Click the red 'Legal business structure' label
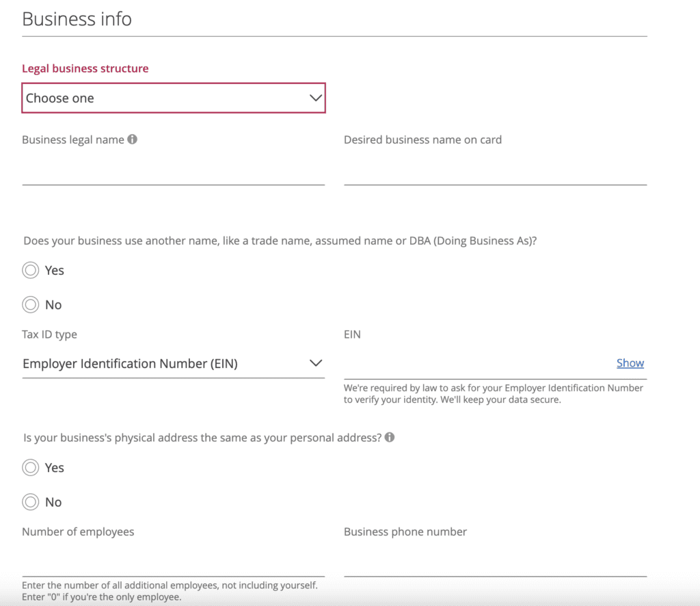The height and width of the screenshot is (606, 700). tap(85, 68)
